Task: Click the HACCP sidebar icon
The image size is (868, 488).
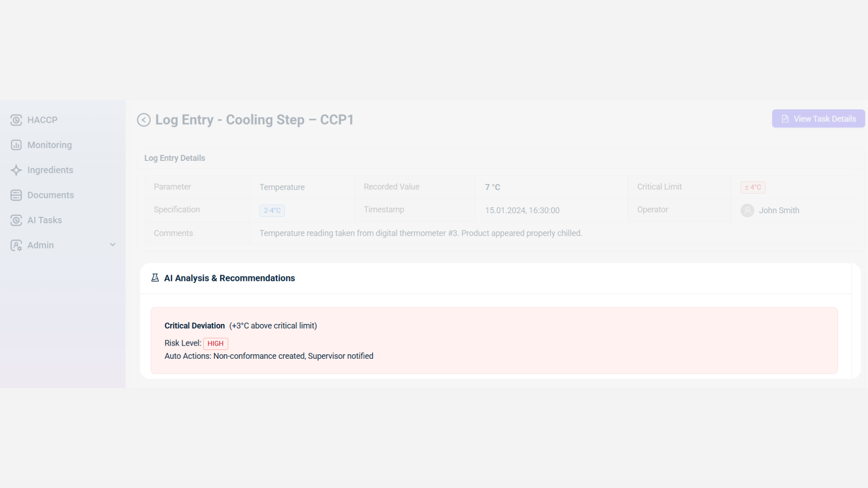Action: coord(16,120)
